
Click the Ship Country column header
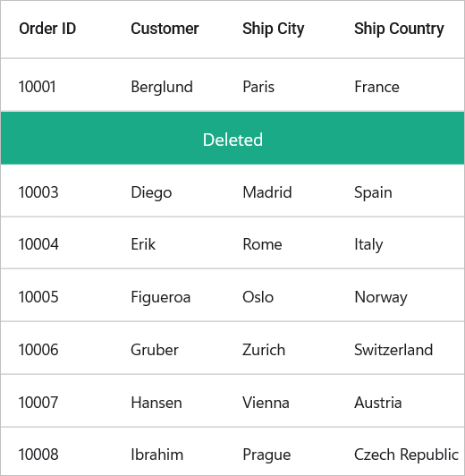(x=399, y=30)
